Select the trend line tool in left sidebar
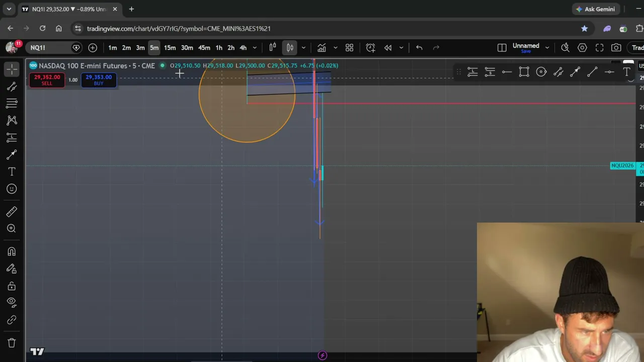The image size is (644, 362). (12, 87)
